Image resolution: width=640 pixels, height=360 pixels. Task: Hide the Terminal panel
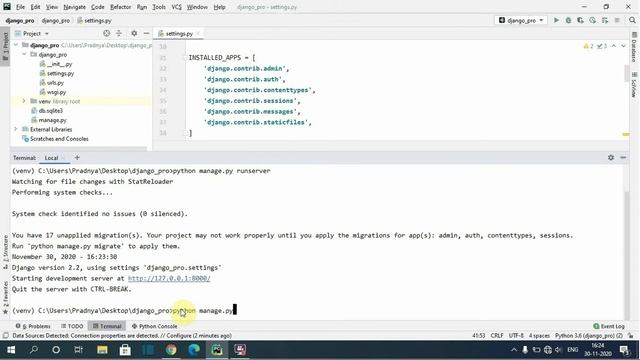pos(623,158)
